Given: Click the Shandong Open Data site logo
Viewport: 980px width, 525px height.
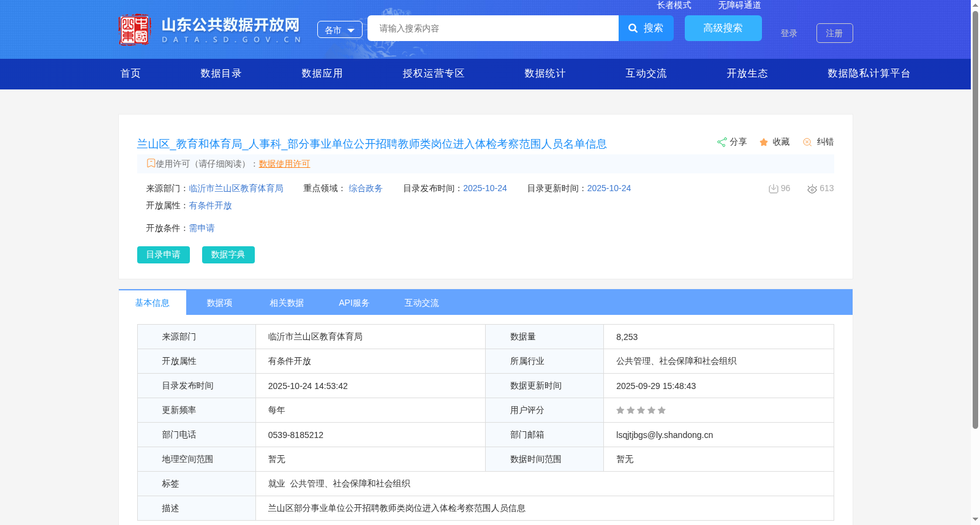Looking at the screenshot, I should pyautogui.click(x=209, y=29).
